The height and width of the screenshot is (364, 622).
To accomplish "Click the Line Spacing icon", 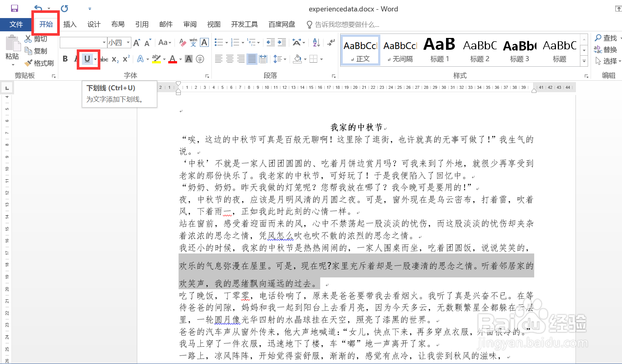I will coord(277,59).
